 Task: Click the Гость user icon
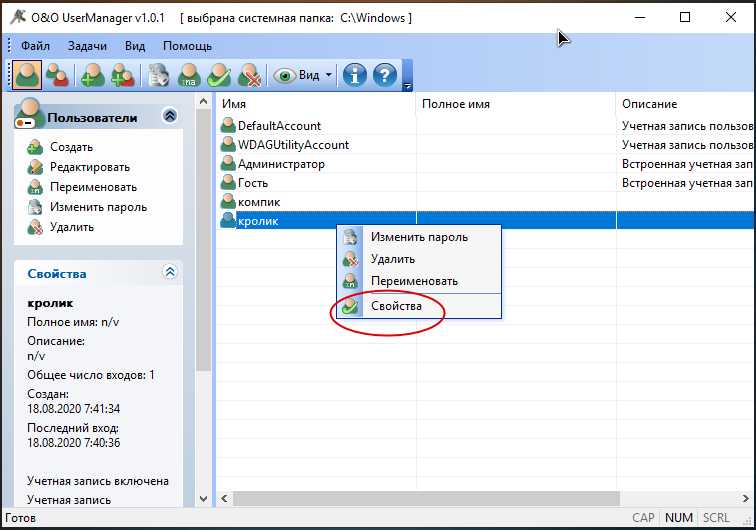click(228, 182)
